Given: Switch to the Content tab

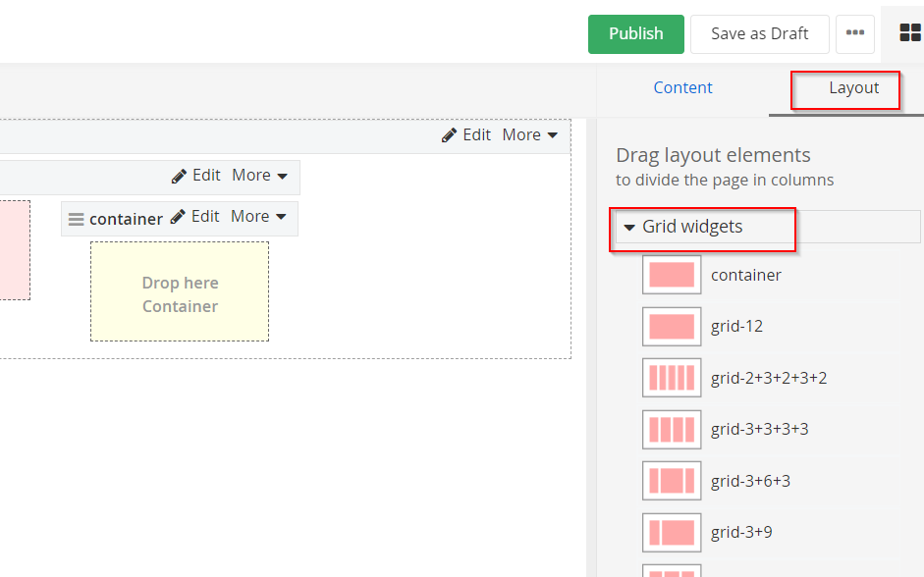Looking at the screenshot, I should pyautogui.click(x=683, y=87).
